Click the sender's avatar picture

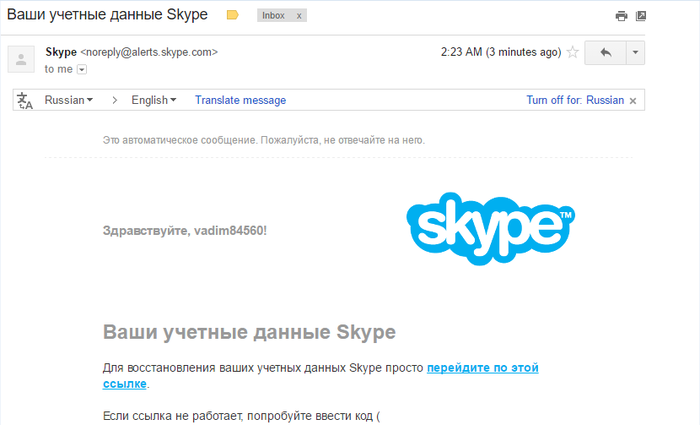pyautogui.click(x=22, y=59)
